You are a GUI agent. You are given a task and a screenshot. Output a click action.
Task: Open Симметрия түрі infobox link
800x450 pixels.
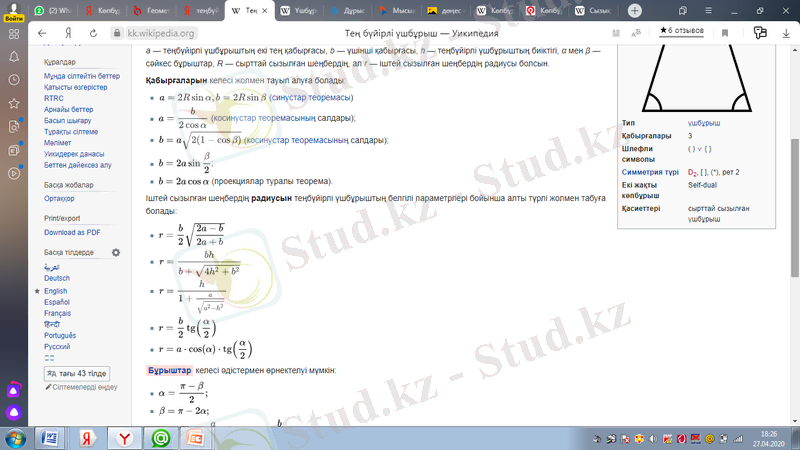pyautogui.click(x=650, y=172)
